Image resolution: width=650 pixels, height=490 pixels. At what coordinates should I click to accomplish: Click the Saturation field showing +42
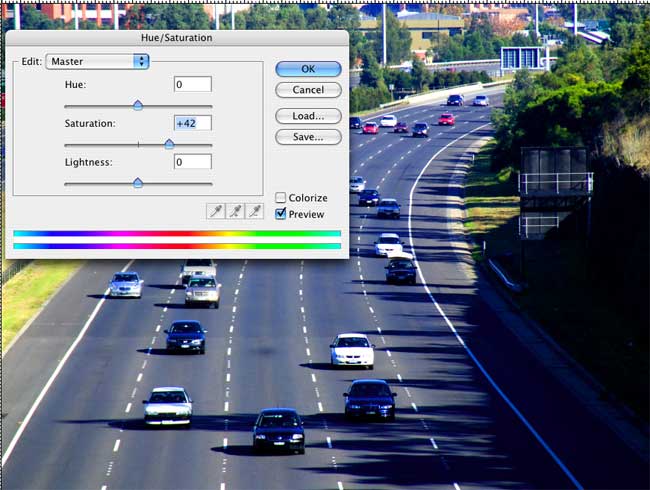(192, 124)
